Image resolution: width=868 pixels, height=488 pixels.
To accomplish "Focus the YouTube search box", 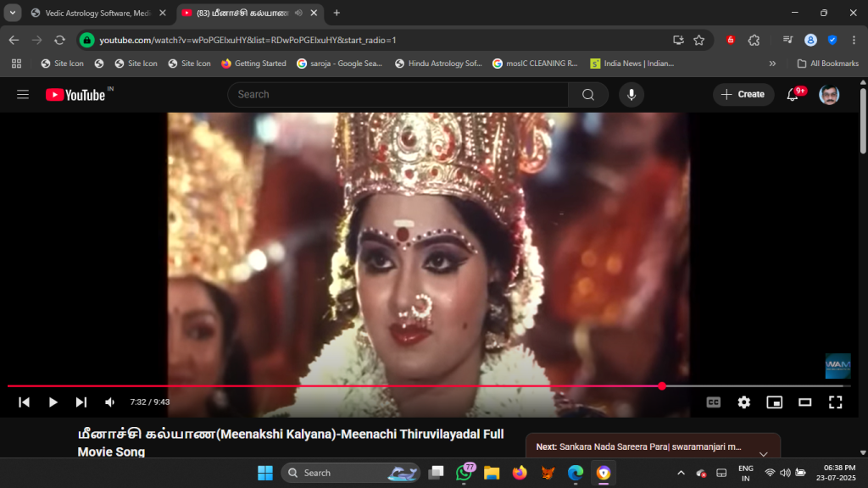I will pyautogui.click(x=398, y=95).
